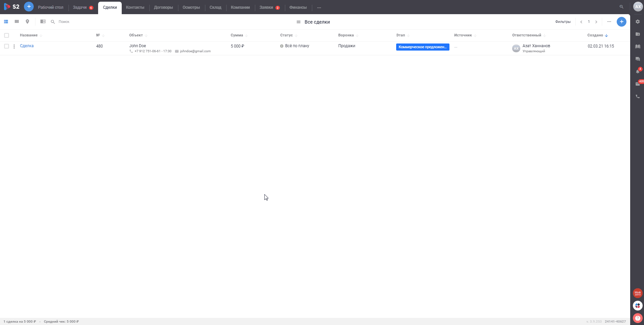Open the Склад tab
Viewport: 644px width, 325px height.
215,7
